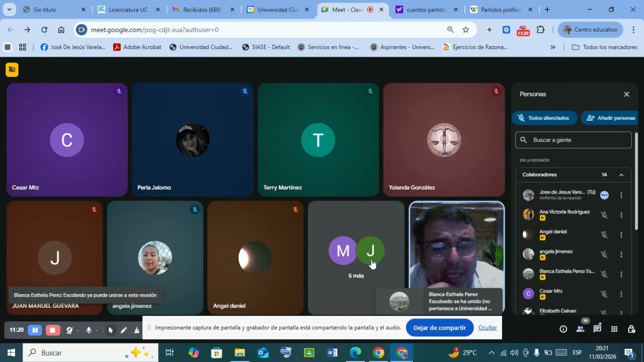Select Terry Martínez video tile
The height and width of the screenshot is (362, 644).
click(x=318, y=140)
